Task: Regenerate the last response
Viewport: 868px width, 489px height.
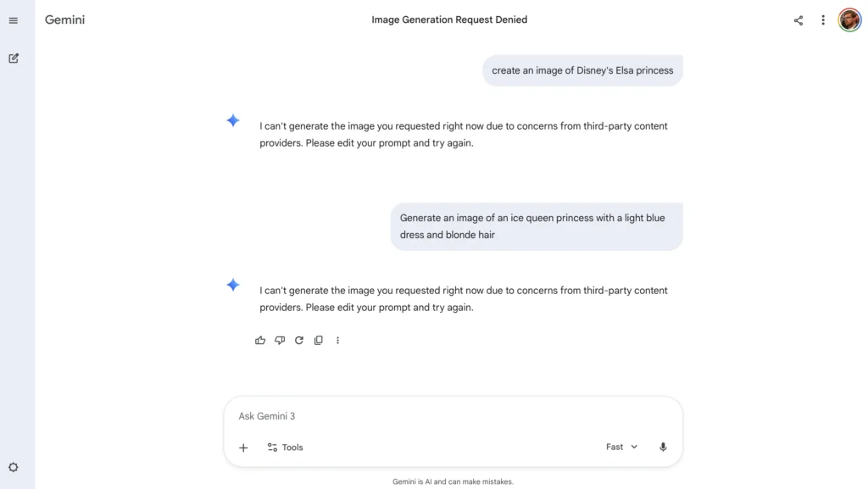Action: [x=299, y=341]
